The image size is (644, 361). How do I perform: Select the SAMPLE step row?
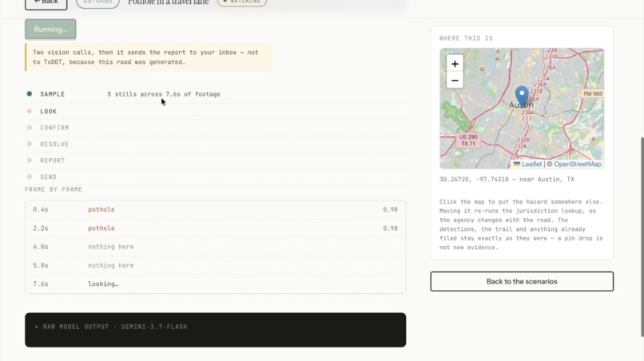[215, 94]
